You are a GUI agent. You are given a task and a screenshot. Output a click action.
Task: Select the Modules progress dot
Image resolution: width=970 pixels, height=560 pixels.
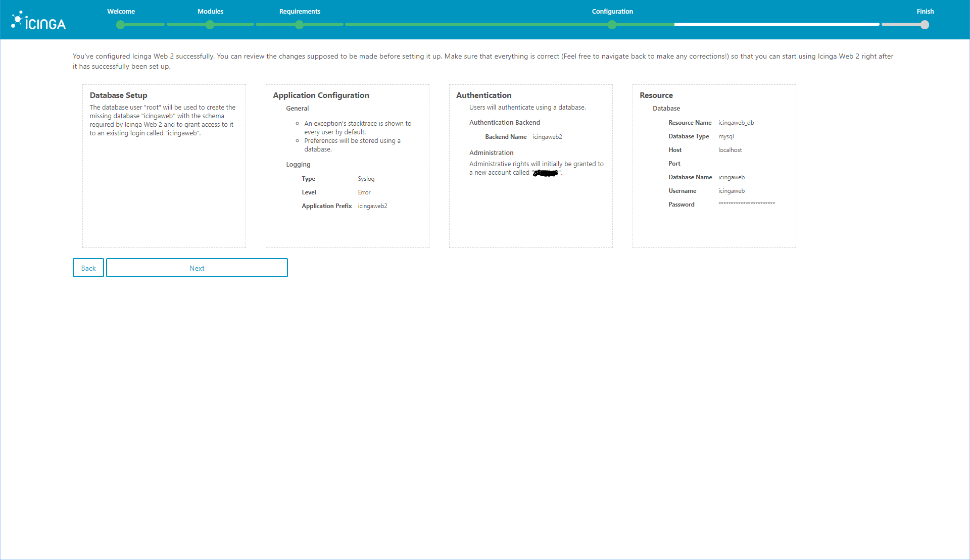click(x=210, y=24)
